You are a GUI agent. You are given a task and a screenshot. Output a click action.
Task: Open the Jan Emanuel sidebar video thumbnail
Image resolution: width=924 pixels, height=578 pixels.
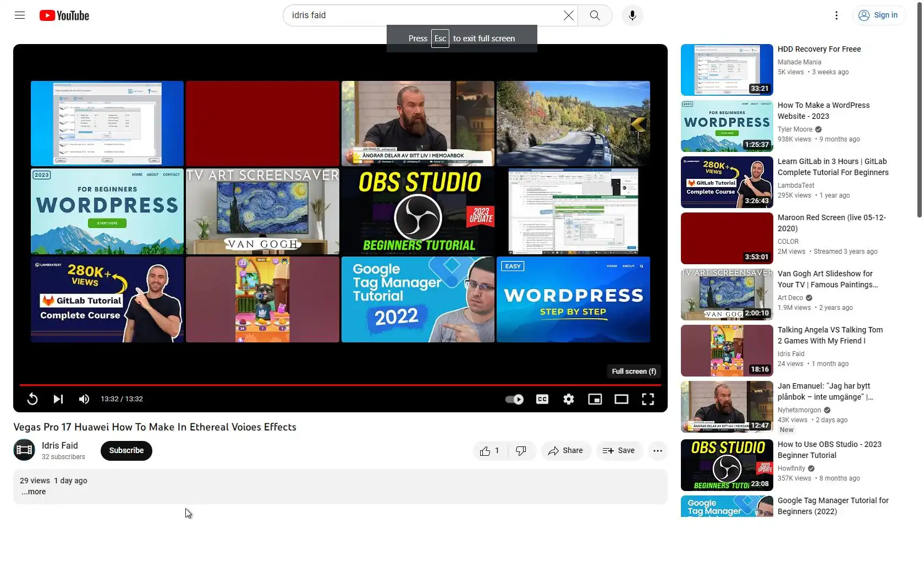(727, 407)
